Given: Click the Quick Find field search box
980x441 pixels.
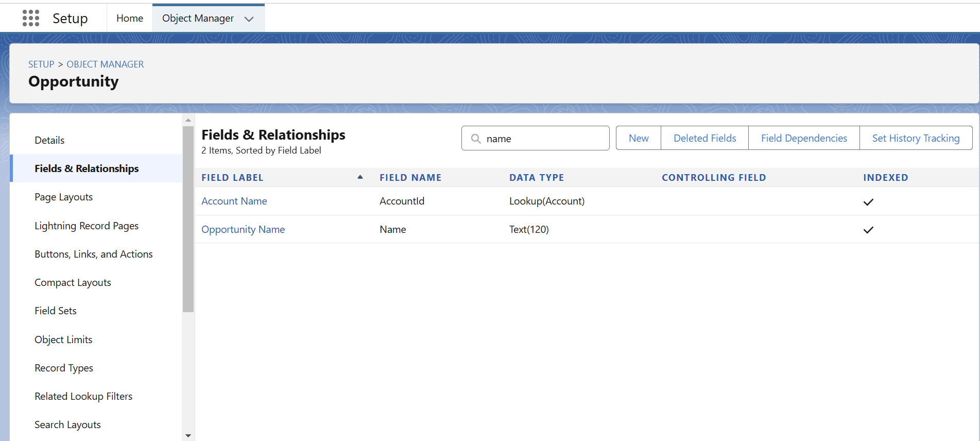Looking at the screenshot, I should (x=536, y=138).
